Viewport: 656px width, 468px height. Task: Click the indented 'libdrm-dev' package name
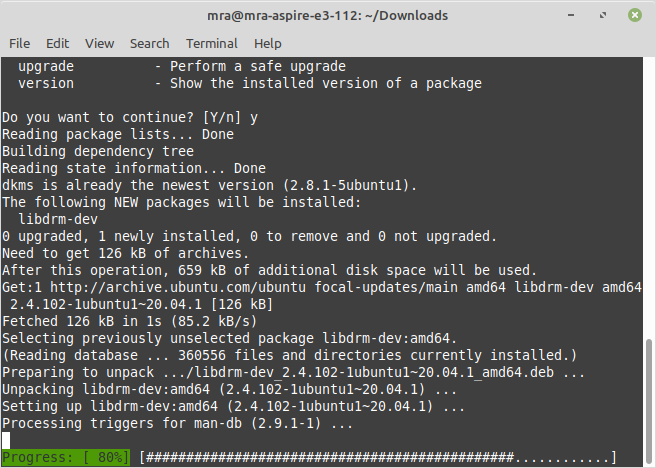[x=58, y=219]
